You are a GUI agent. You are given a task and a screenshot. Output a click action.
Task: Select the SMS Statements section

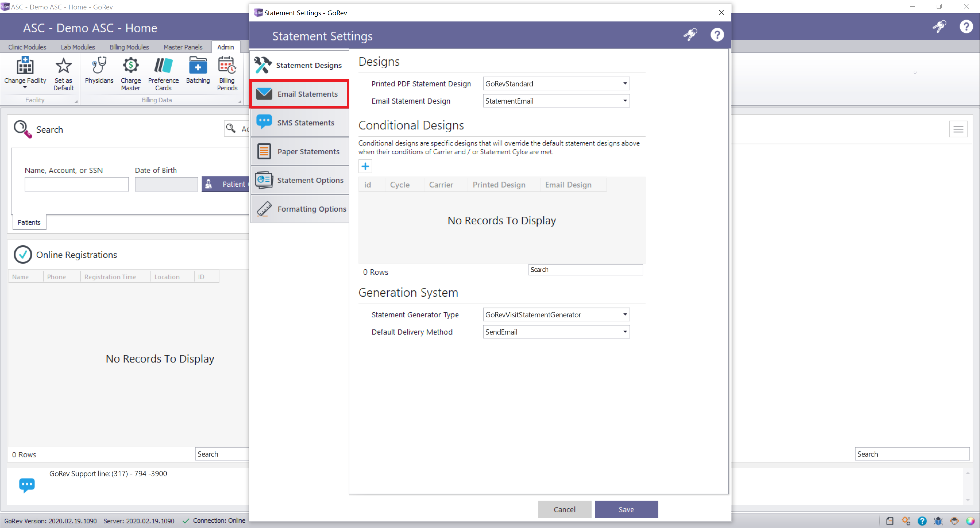pyautogui.click(x=300, y=123)
